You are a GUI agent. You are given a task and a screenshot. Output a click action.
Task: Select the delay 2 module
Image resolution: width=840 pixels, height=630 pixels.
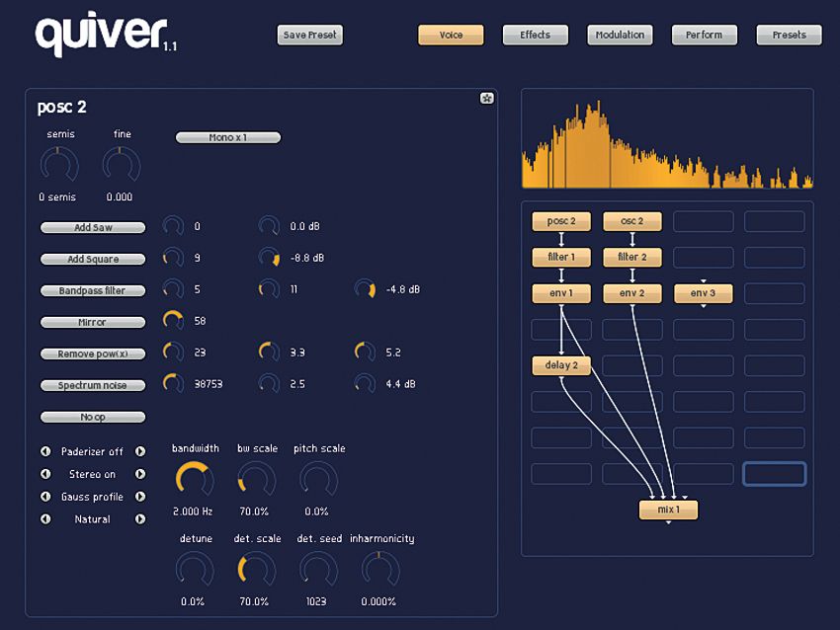coord(561,366)
